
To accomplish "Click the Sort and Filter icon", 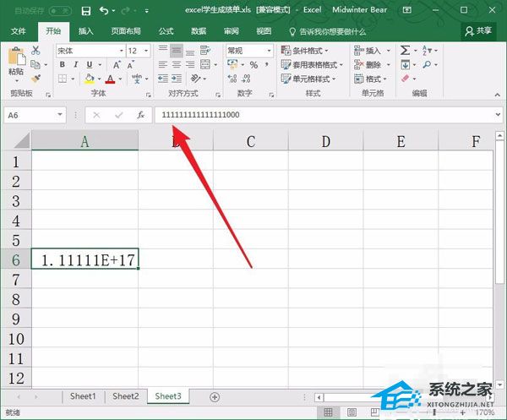I will coord(427,51).
